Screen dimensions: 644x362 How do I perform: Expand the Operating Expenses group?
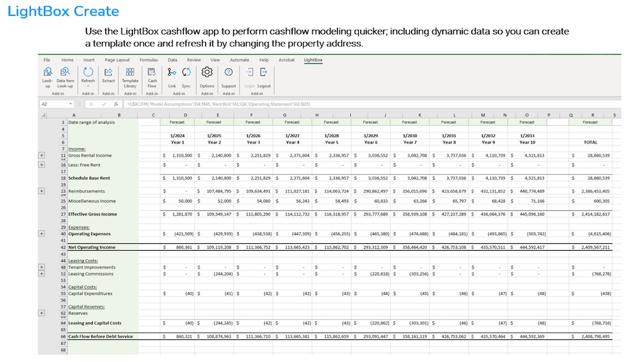41,234
